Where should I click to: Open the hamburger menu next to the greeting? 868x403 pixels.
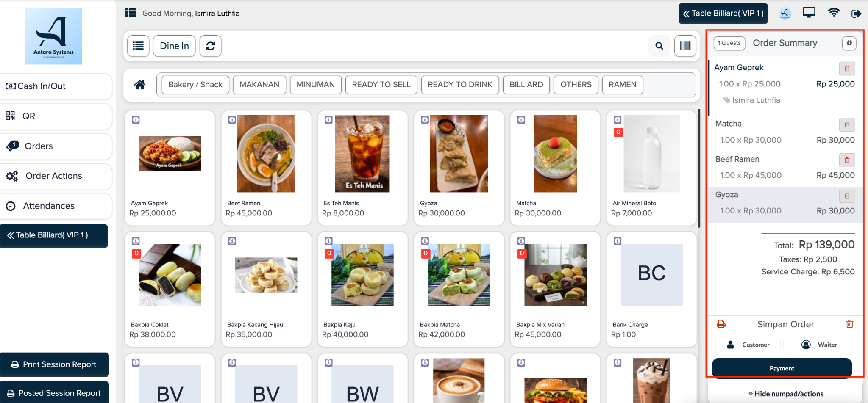tap(131, 13)
